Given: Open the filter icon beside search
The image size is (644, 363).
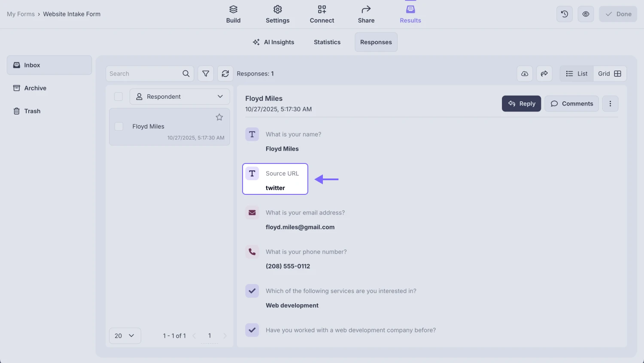Looking at the screenshot, I should (205, 73).
